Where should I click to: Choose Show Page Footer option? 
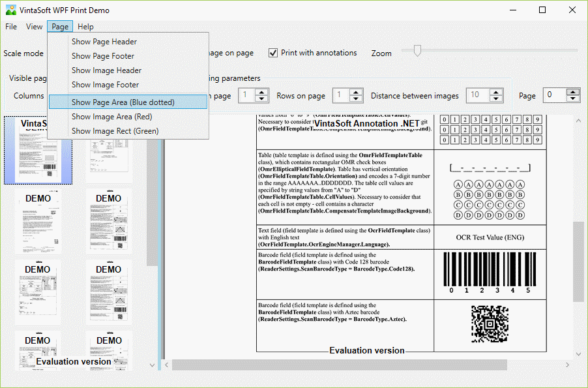coord(103,56)
